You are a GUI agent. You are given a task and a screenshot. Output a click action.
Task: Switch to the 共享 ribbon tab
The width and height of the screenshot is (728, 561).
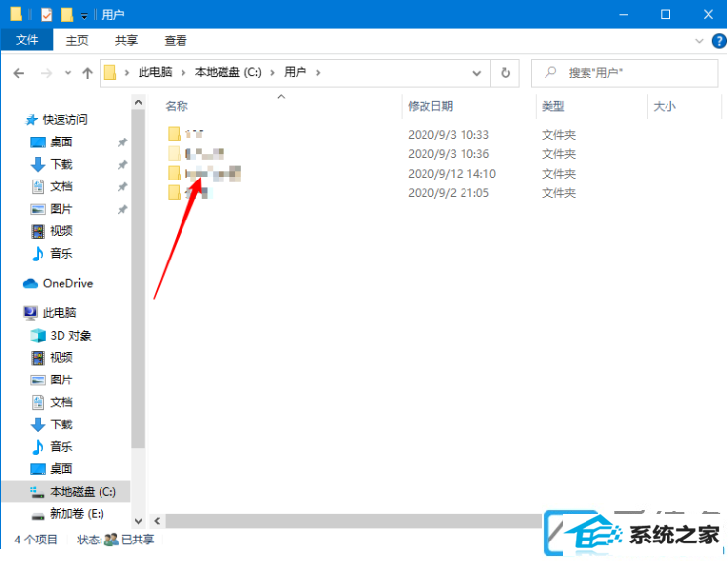[126, 40]
